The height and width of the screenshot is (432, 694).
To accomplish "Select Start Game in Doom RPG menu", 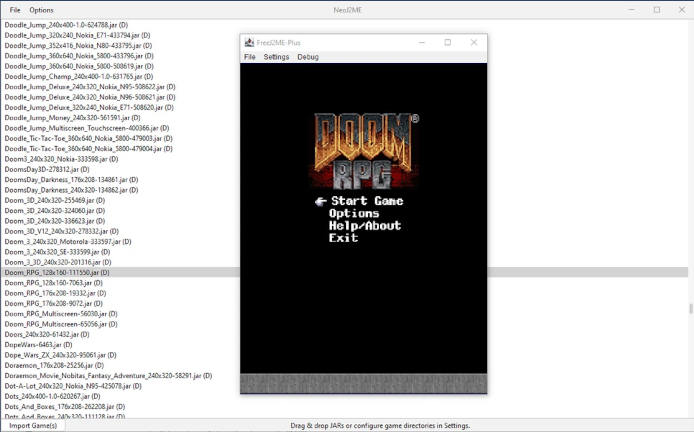I will point(367,201).
